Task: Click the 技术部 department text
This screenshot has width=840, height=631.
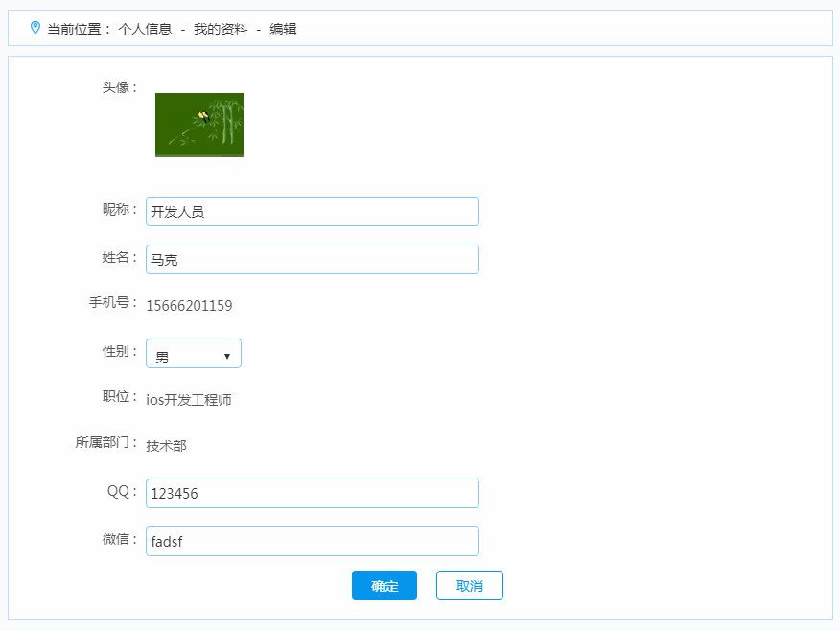Action: 166,446
